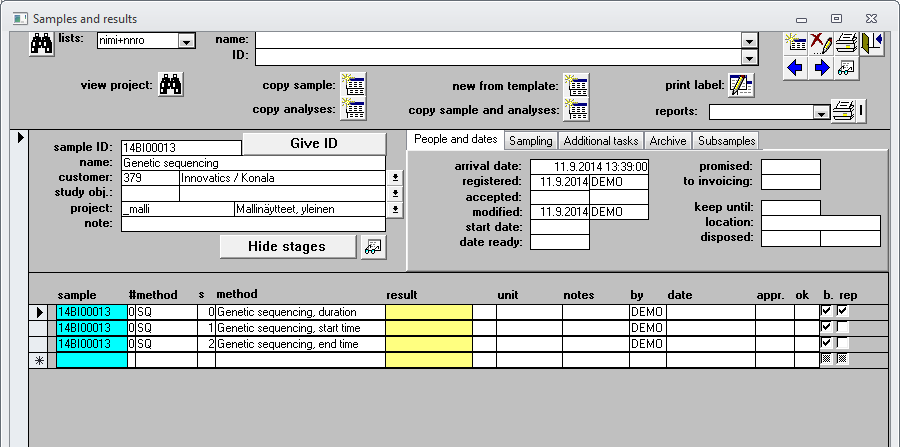900x447 pixels.
Task: Click the red X delete record icon
Action: coord(821,42)
